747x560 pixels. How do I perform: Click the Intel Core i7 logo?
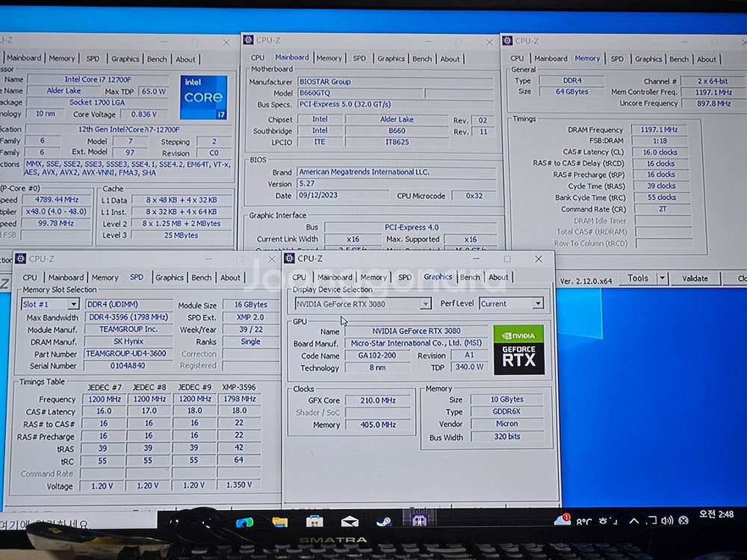coord(204,97)
